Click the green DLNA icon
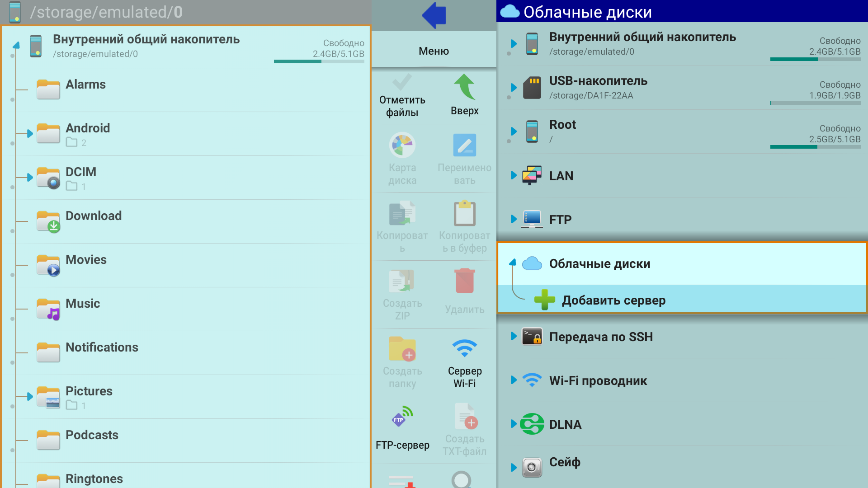The height and width of the screenshot is (488, 868). coord(532,424)
